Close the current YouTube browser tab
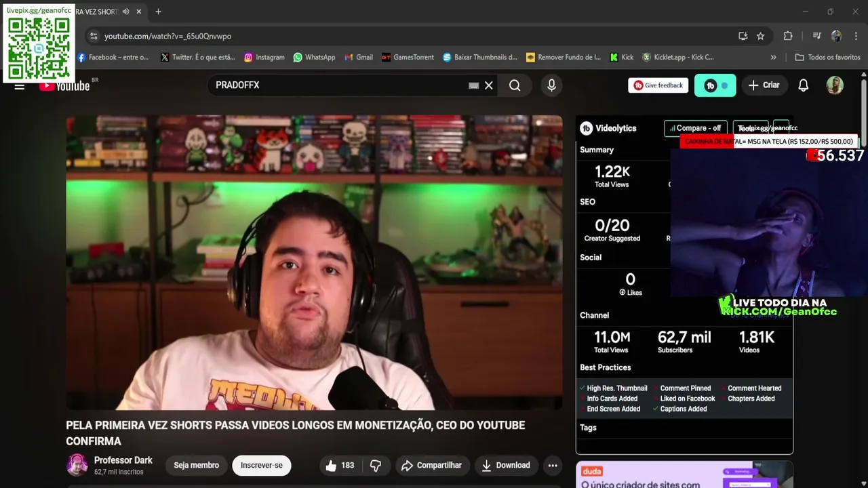The width and height of the screenshot is (868, 488). [139, 12]
